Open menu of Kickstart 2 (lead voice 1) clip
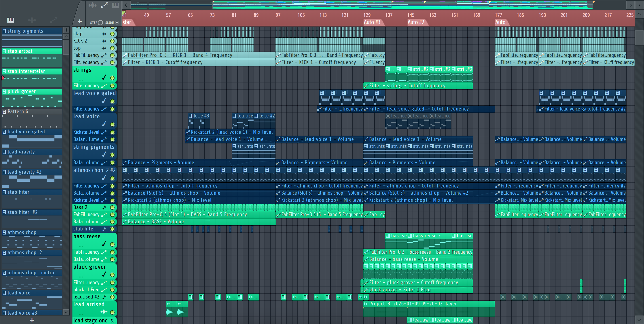Viewport: 644px width, 324px height. tap(188, 132)
